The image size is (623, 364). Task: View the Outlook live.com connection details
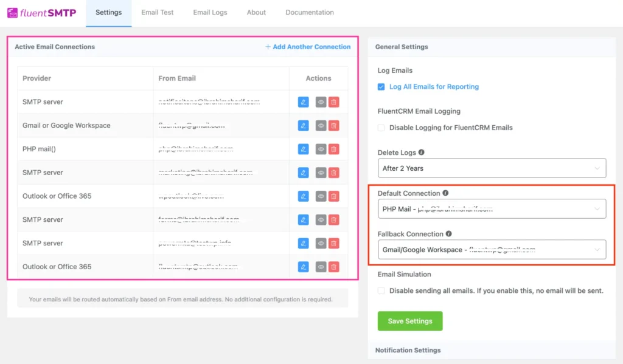pos(321,196)
